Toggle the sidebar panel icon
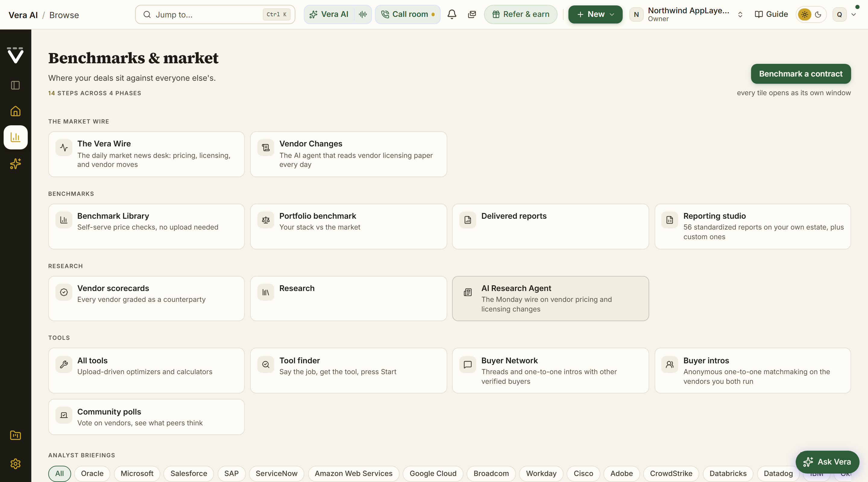 [x=15, y=85]
